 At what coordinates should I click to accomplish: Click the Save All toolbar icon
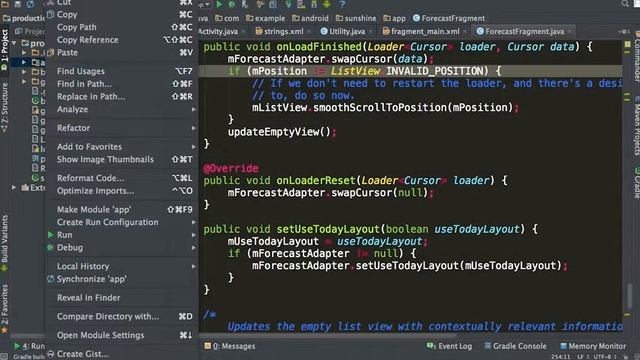18,4
